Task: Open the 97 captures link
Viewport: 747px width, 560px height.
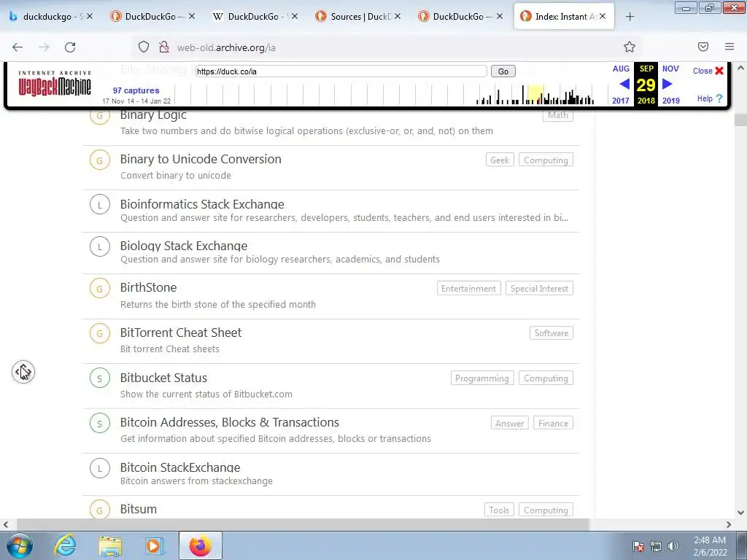Action: 136,90
